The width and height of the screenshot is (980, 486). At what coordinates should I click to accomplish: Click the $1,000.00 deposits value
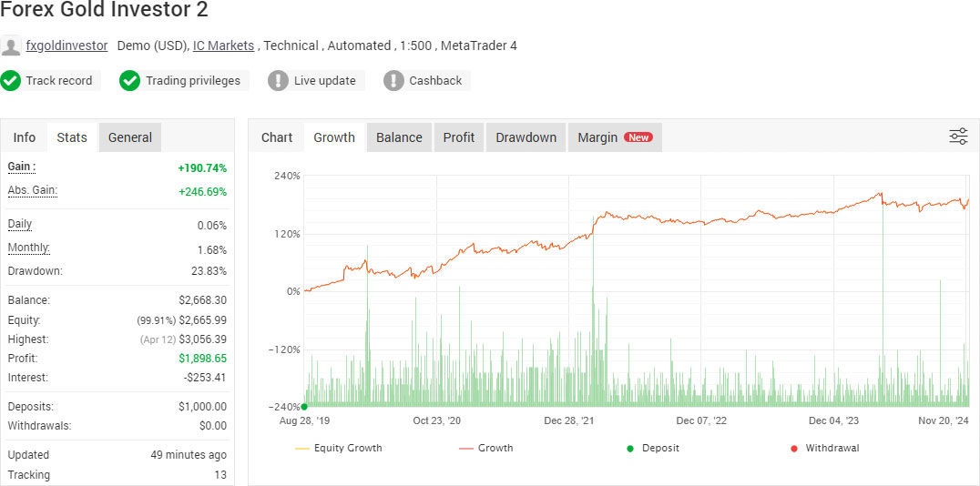[203, 407]
